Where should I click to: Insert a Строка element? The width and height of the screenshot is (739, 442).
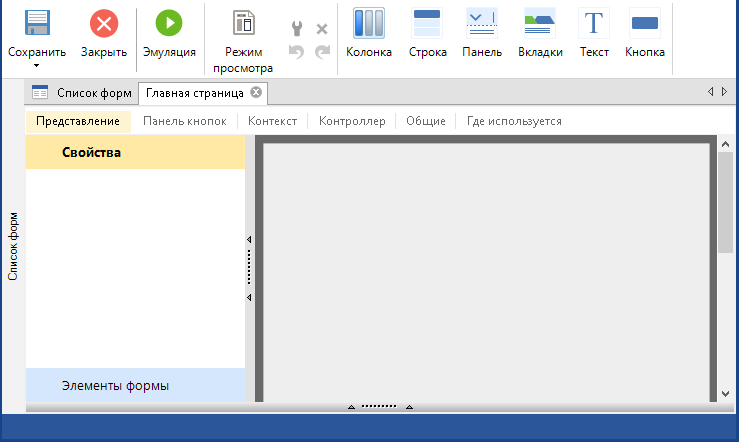(427, 23)
